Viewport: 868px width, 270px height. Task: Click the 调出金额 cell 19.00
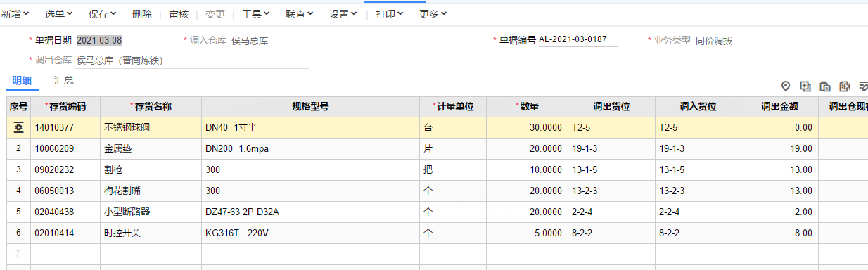[x=780, y=149]
